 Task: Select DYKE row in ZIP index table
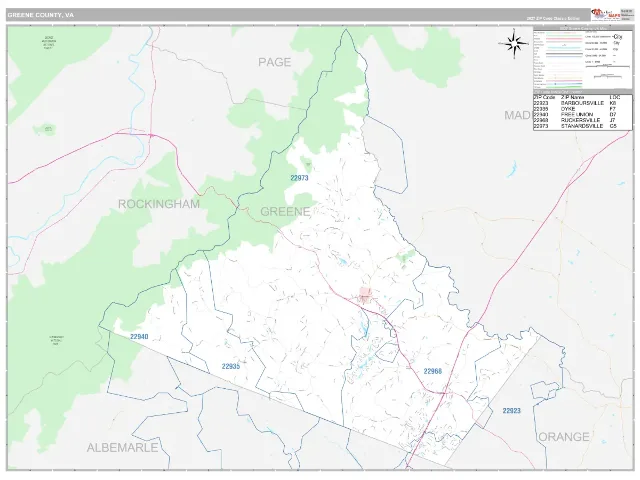(x=582, y=109)
